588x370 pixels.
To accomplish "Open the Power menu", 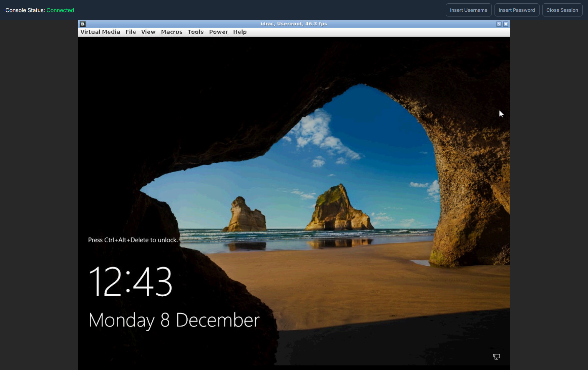I will click(x=218, y=32).
